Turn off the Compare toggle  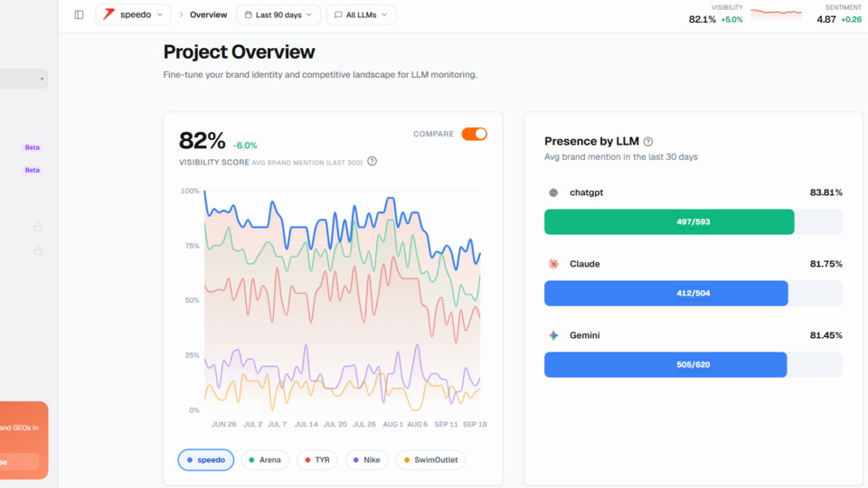475,134
